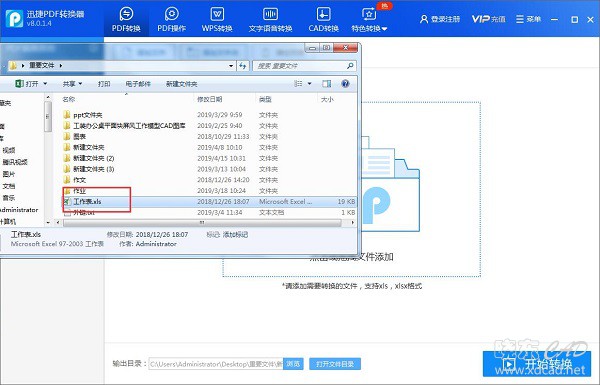Click the folder icon of 图表
The image size is (600, 385).
[67, 136]
